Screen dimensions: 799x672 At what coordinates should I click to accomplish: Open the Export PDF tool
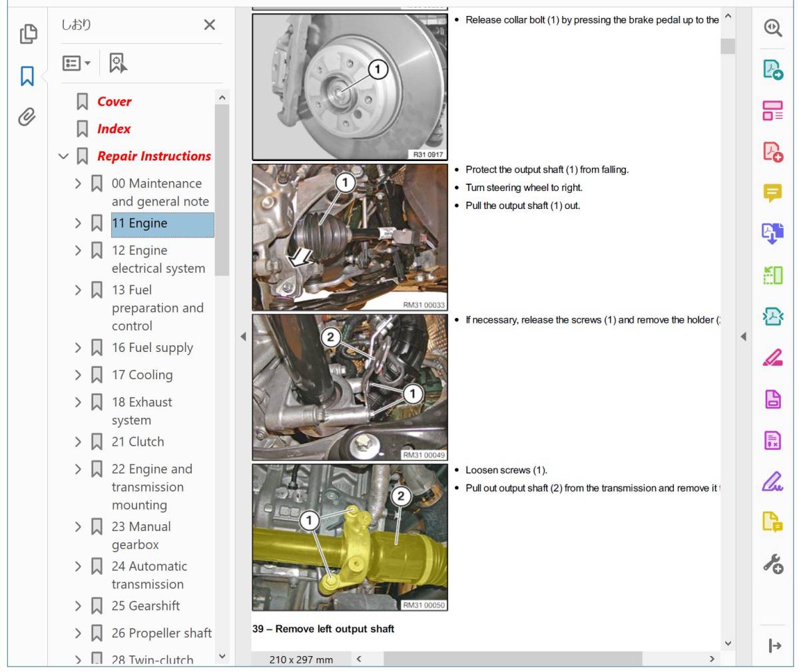tap(772, 69)
